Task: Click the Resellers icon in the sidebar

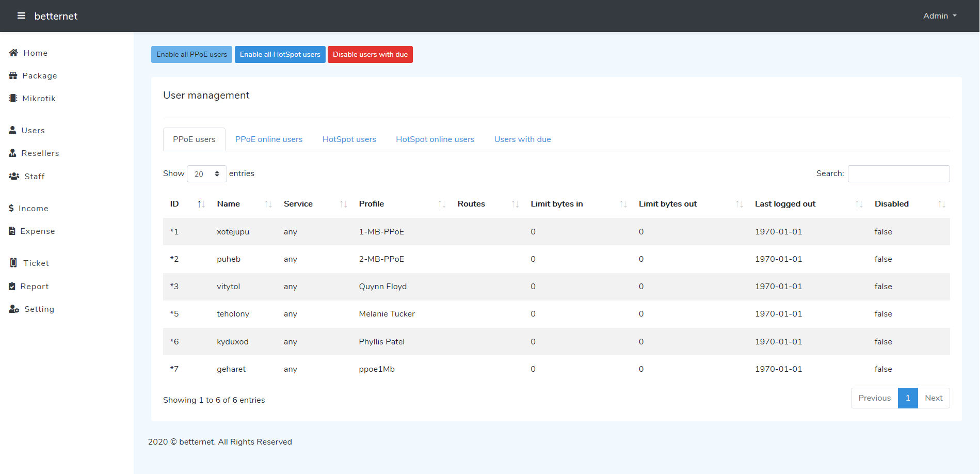Action: point(12,153)
